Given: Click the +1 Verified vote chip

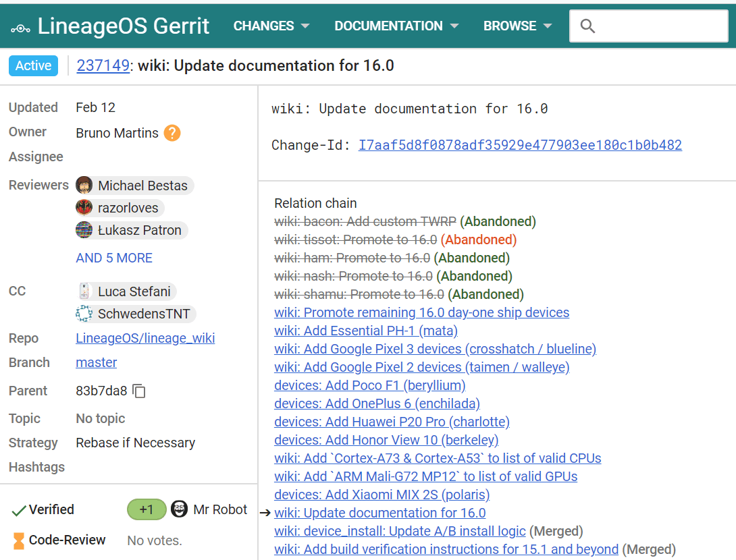Looking at the screenshot, I should click(147, 509).
